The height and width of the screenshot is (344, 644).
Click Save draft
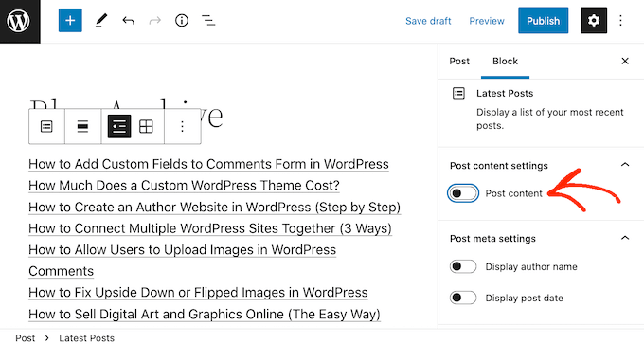point(428,21)
